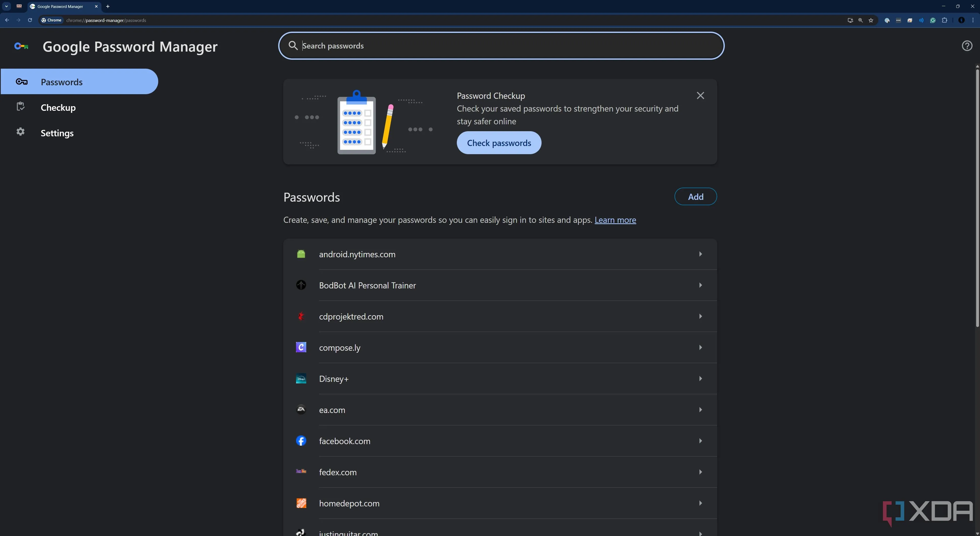This screenshot has width=980, height=536.
Task: Click the Add password button
Action: coord(695,197)
